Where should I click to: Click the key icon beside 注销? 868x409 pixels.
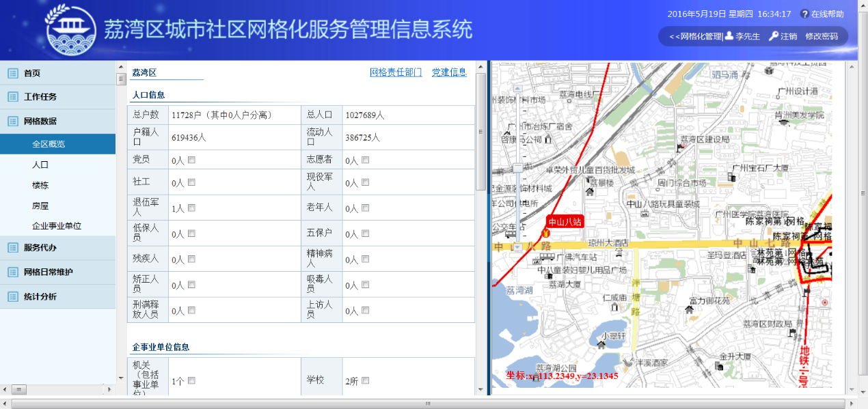click(774, 36)
